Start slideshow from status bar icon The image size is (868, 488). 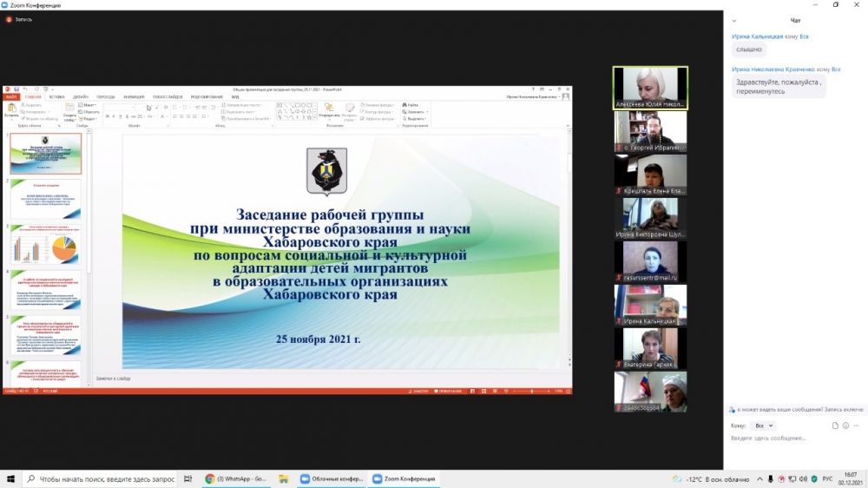click(506, 391)
